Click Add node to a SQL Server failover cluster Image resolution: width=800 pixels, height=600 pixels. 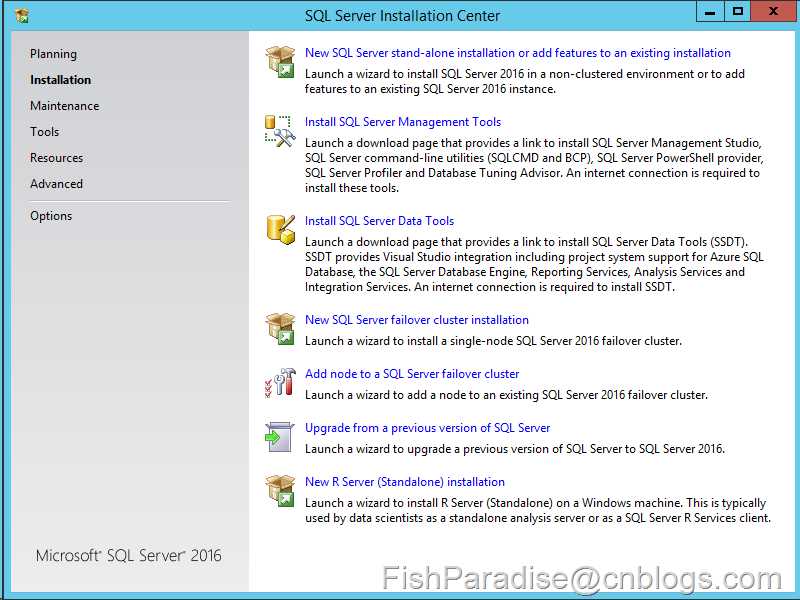412,374
